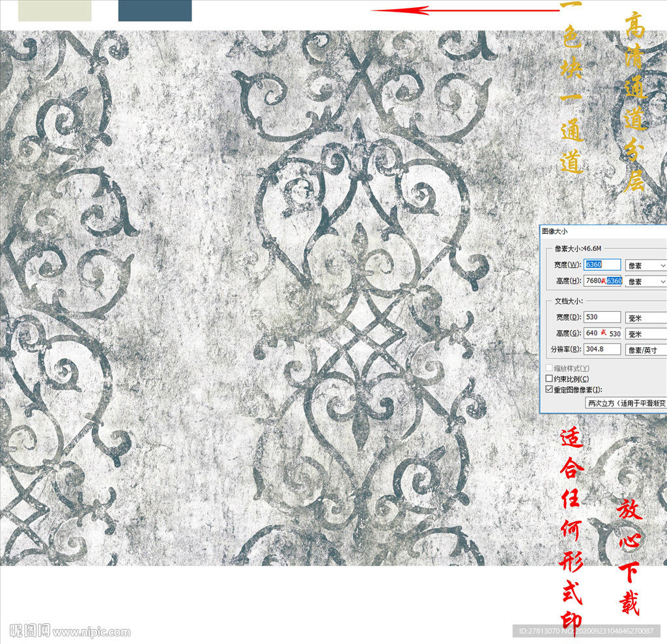Image resolution: width=667 pixels, height=644 pixels.
Task: Open the 两次立方 resample method dropdown
Action: click(x=625, y=403)
